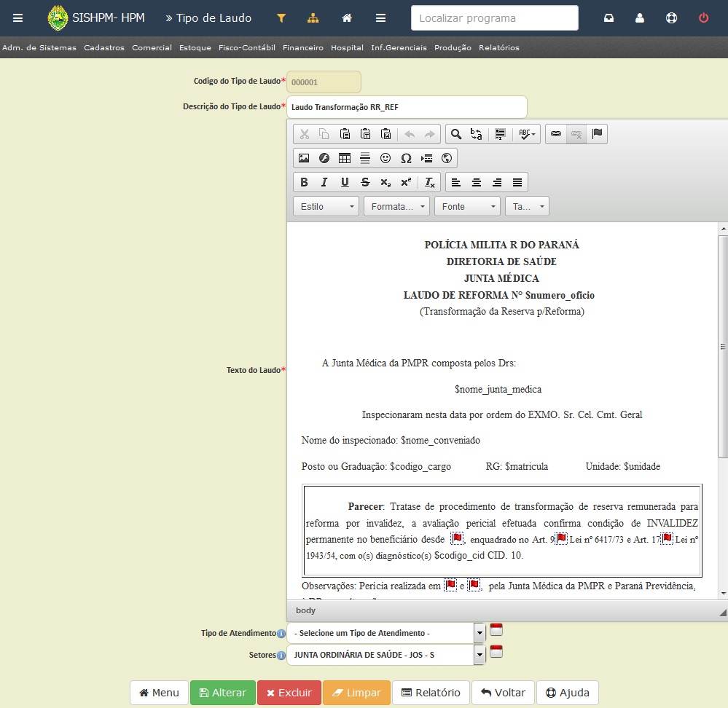Insert an iframe with globe icon
This screenshot has width=728, height=708.
tap(447, 158)
